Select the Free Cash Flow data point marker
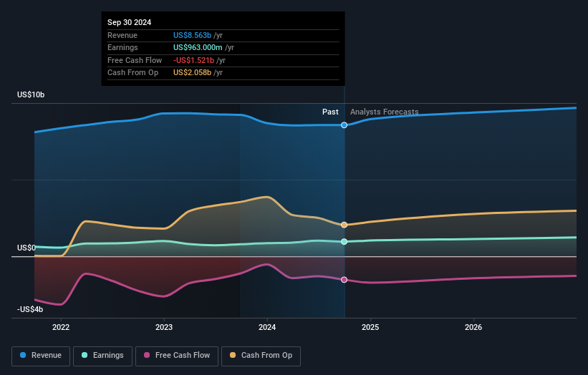 click(x=344, y=280)
